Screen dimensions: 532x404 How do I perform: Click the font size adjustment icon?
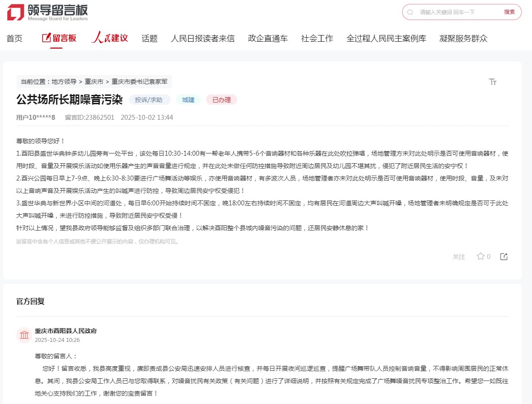pyautogui.click(x=493, y=82)
